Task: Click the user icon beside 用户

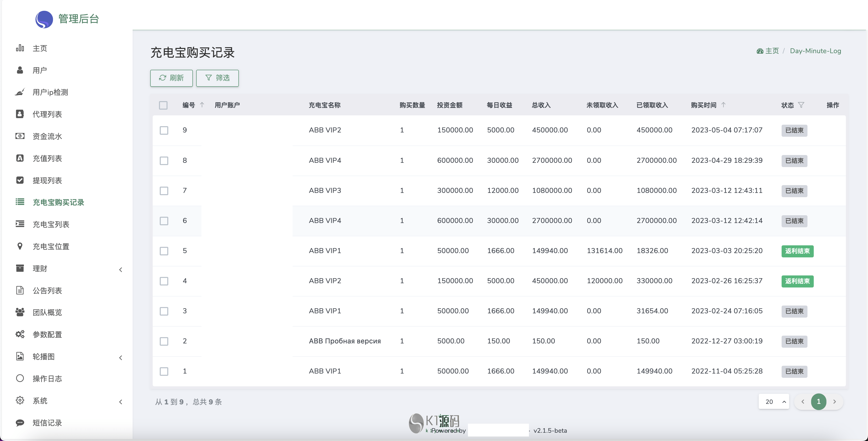Action: tap(20, 70)
